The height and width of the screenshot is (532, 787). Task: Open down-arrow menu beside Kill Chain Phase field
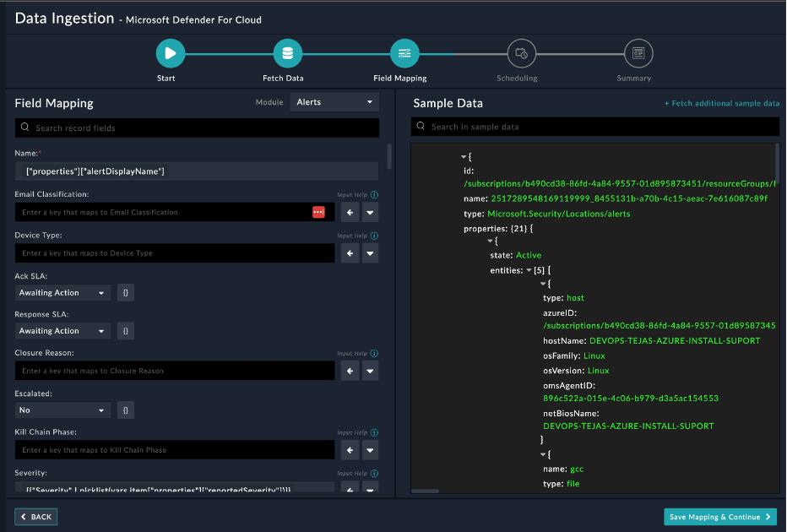(x=370, y=450)
